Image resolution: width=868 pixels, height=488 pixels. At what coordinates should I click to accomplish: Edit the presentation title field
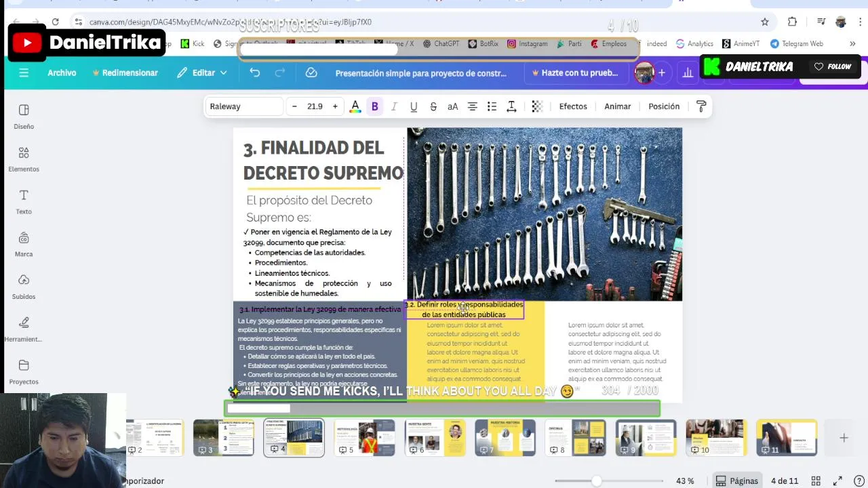click(420, 73)
